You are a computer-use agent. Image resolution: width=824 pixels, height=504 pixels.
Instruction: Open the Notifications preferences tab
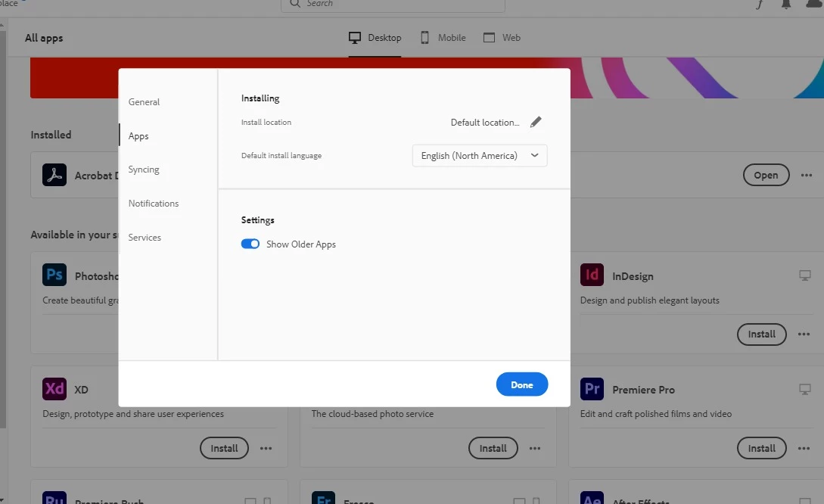coord(154,204)
